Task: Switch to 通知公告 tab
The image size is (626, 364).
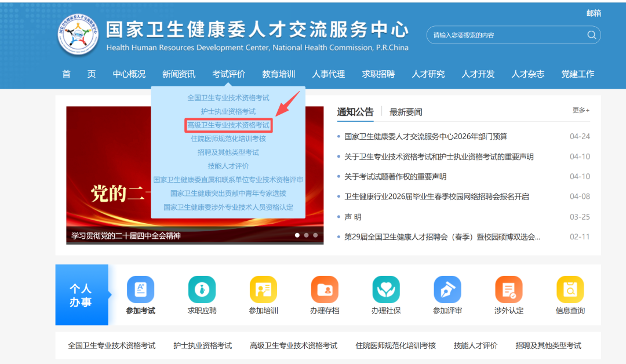Action: pos(355,112)
